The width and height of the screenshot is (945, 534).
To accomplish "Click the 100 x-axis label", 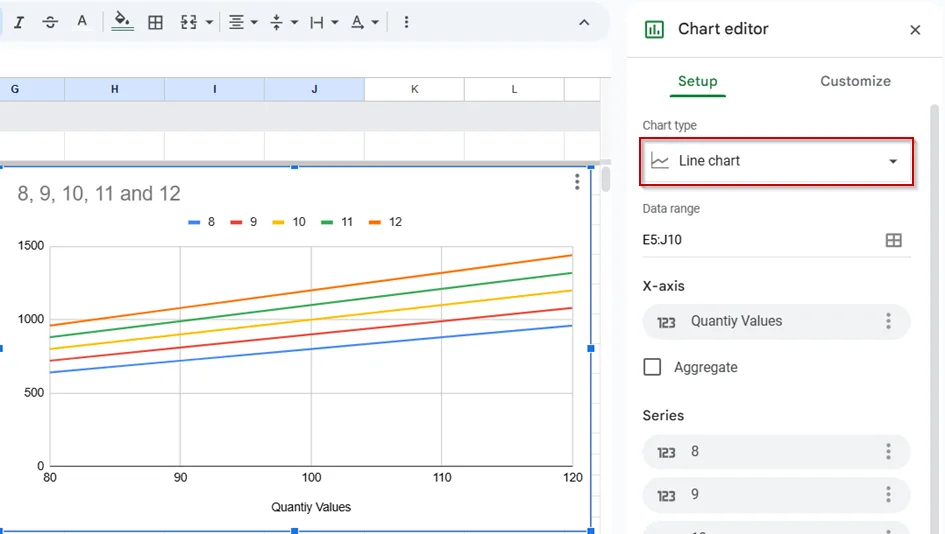I will coord(312,477).
